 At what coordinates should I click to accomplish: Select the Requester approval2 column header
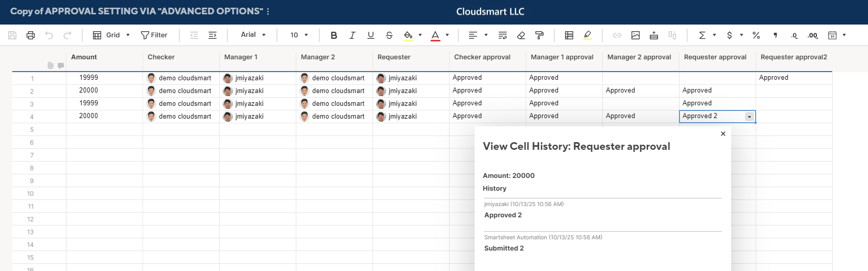coord(794,57)
